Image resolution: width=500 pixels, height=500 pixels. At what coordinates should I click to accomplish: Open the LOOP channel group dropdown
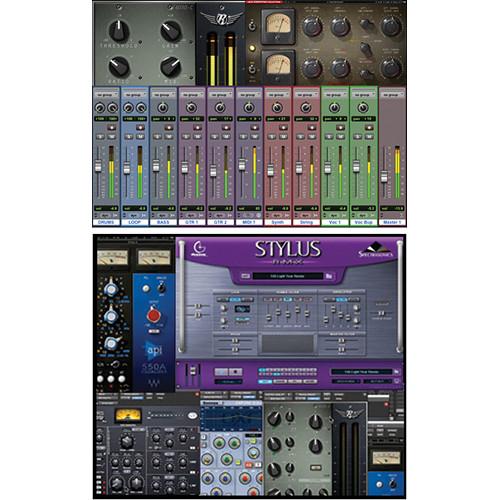(x=135, y=95)
